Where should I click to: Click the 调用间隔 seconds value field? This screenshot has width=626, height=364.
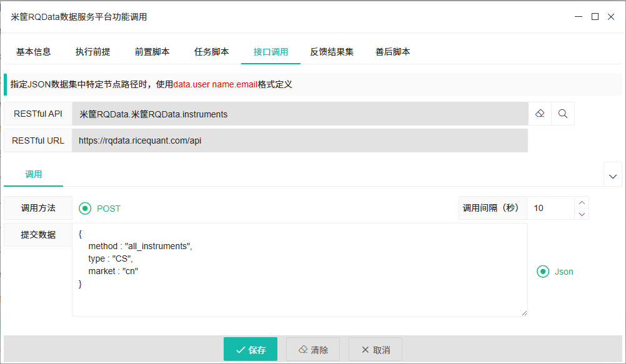pyautogui.click(x=550, y=208)
